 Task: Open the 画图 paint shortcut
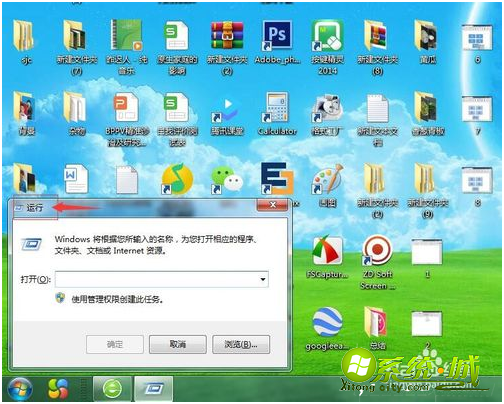[328, 179]
